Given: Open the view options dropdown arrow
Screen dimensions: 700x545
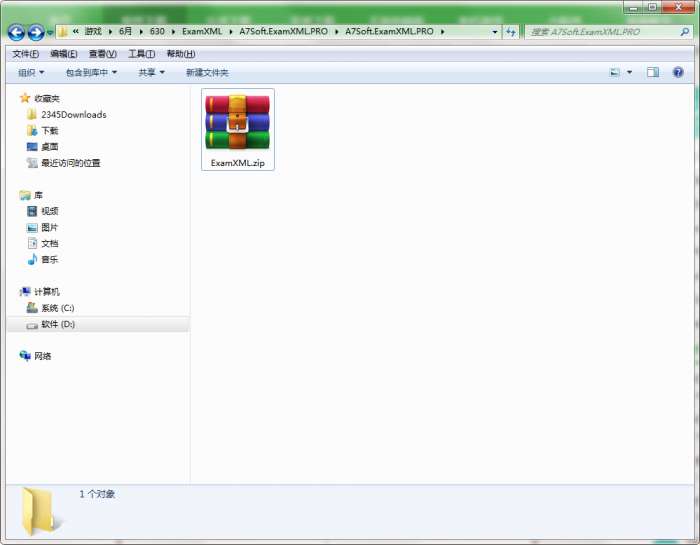Looking at the screenshot, I should coord(629,72).
